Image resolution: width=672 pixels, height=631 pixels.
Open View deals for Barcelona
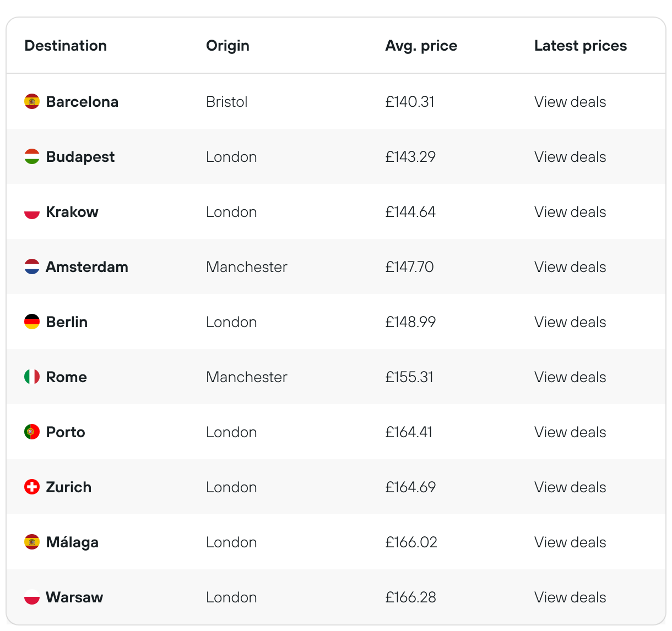pyautogui.click(x=570, y=102)
